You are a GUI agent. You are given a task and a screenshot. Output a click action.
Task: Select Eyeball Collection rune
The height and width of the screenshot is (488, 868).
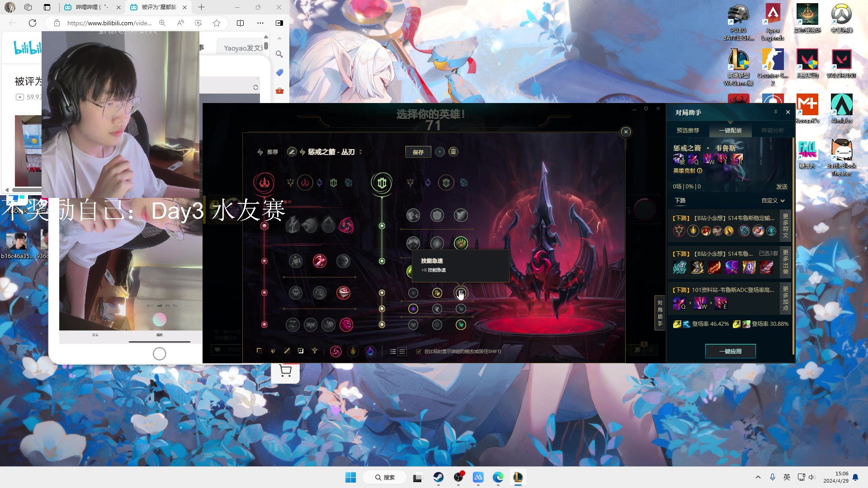[343, 293]
